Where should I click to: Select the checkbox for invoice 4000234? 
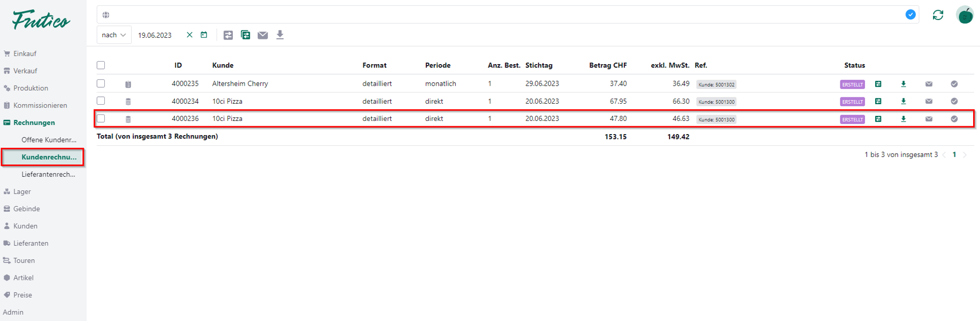click(x=101, y=101)
